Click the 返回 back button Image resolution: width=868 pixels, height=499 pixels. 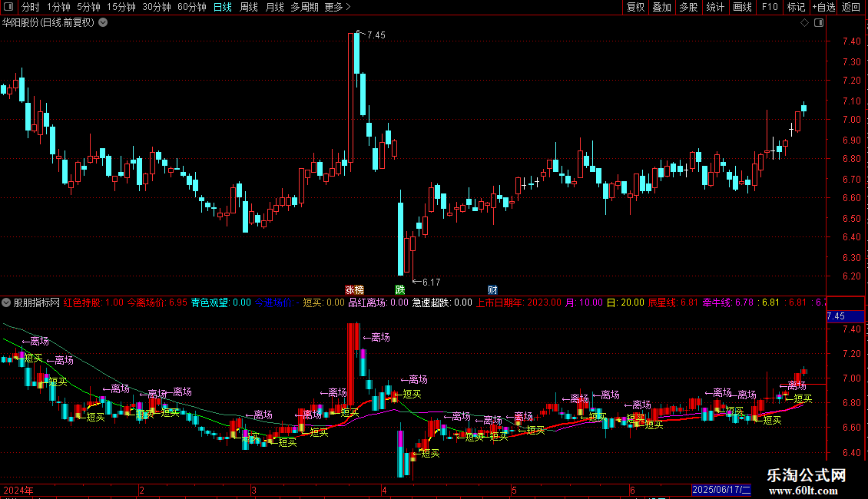[x=851, y=7]
